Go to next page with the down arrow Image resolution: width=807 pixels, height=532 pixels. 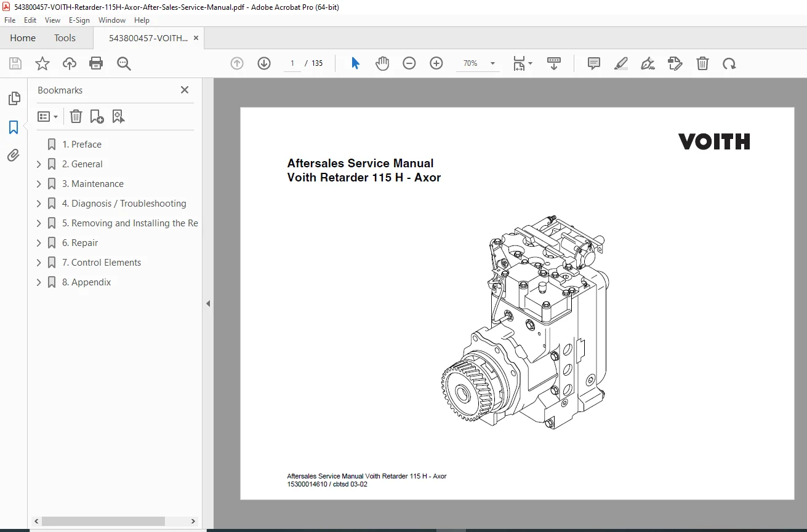pos(264,63)
